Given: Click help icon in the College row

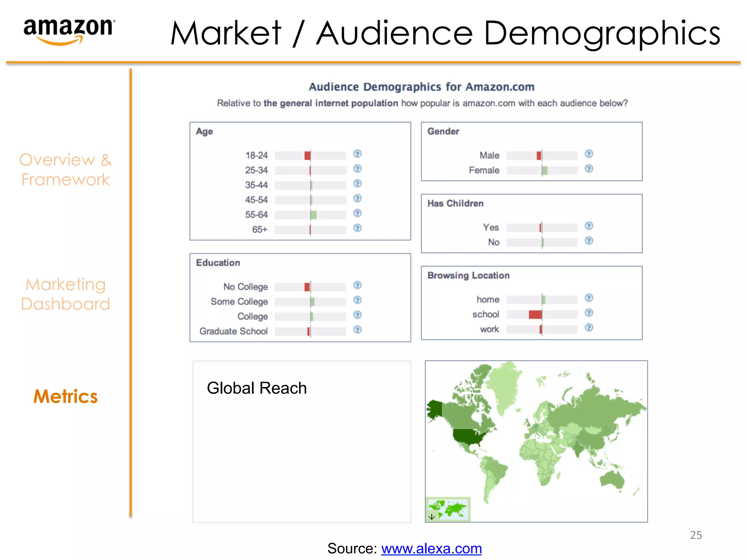Looking at the screenshot, I should pyautogui.click(x=357, y=315).
